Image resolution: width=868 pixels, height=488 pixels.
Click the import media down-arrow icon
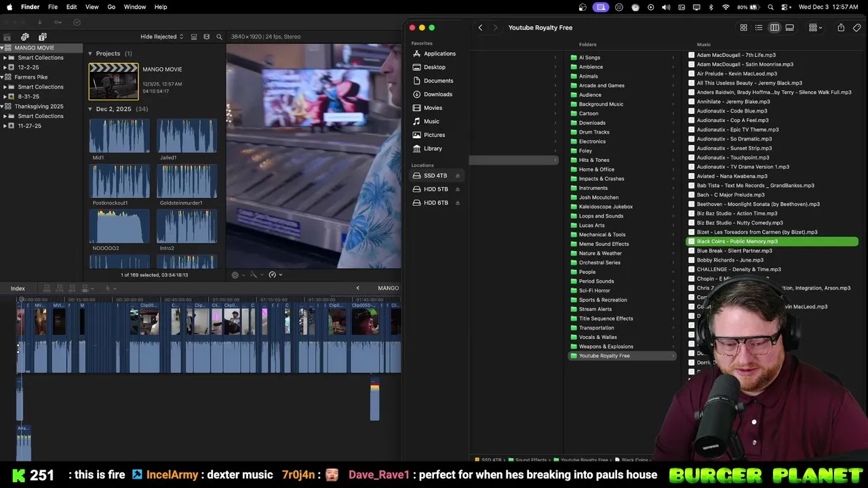pos(40,22)
